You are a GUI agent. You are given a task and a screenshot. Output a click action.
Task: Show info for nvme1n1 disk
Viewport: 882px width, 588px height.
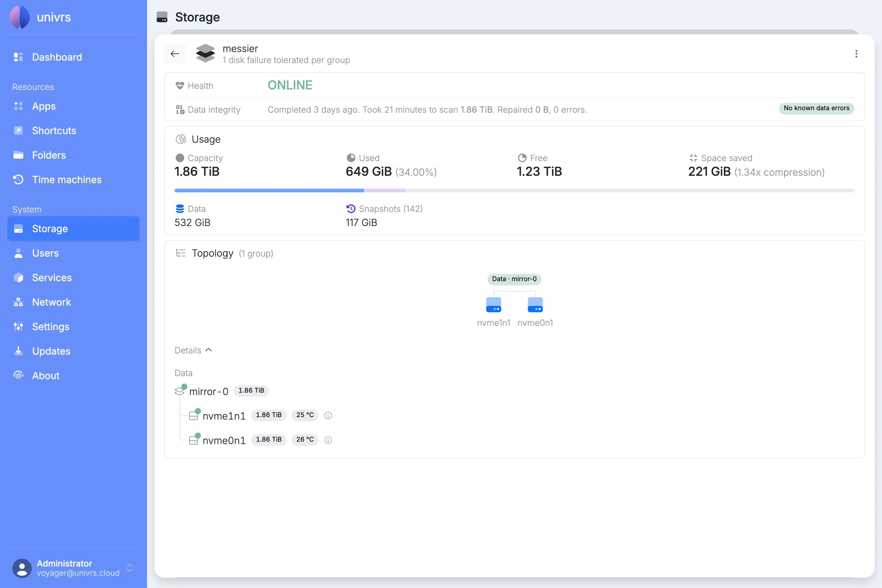pos(328,416)
